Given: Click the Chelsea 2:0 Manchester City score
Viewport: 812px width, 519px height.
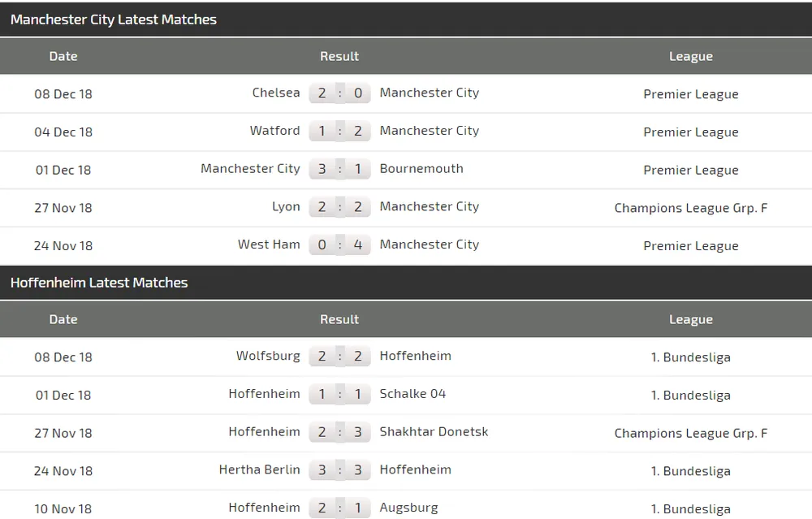Looking at the screenshot, I should pyautogui.click(x=339, y=93).
